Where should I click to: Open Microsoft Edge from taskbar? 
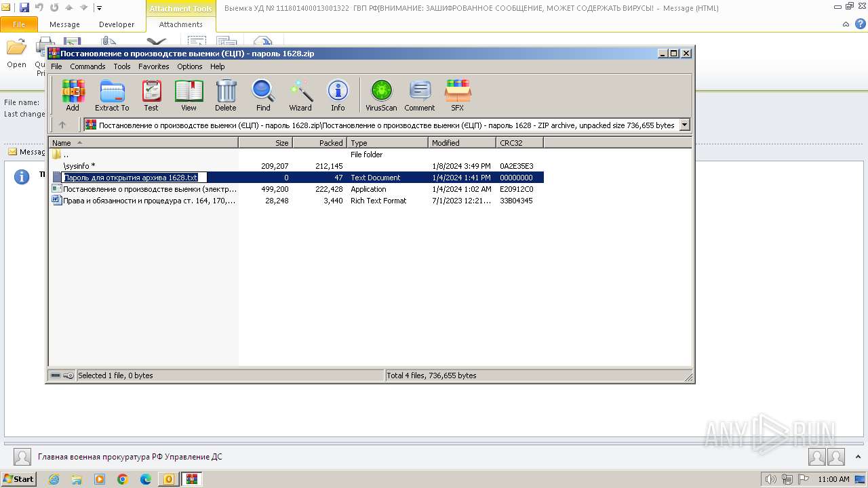146,479
